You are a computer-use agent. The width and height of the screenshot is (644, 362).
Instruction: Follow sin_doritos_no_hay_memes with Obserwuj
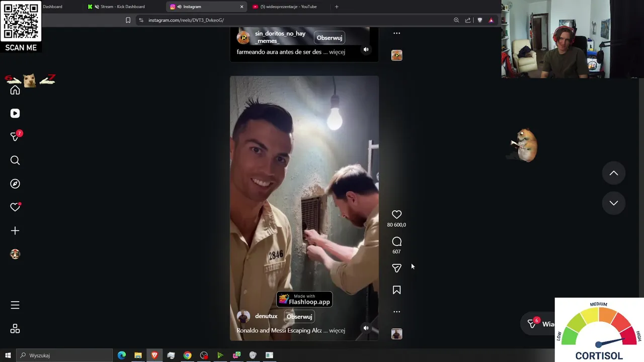pyautogui.click(x=330, y=38)
